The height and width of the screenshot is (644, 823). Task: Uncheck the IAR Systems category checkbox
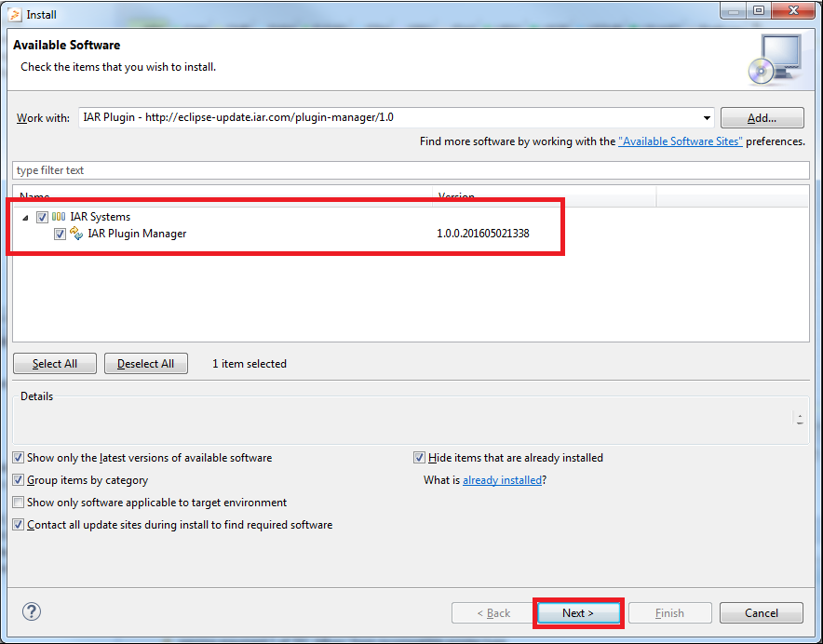pos(42,217)
